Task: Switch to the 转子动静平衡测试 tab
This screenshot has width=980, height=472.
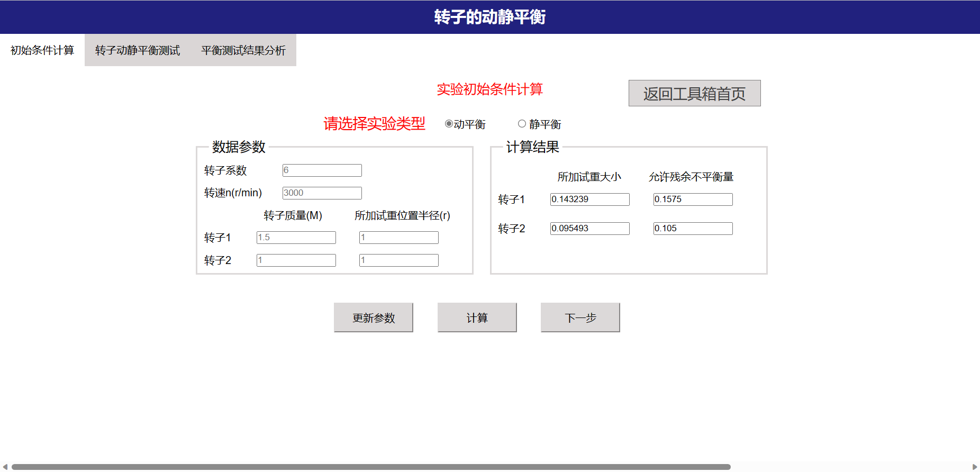Action: 138,50
